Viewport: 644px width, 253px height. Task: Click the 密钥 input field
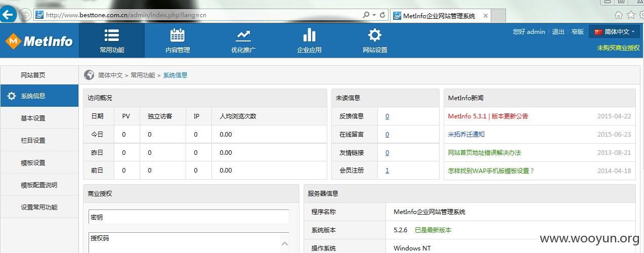[x=189, y=217]
